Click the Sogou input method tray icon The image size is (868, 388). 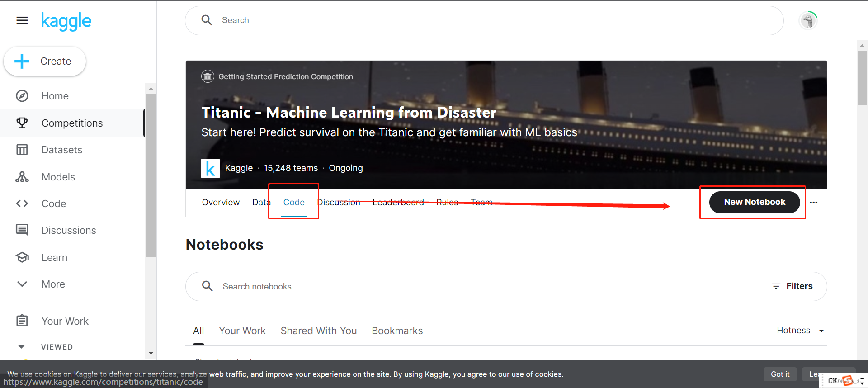coord(848,380)
